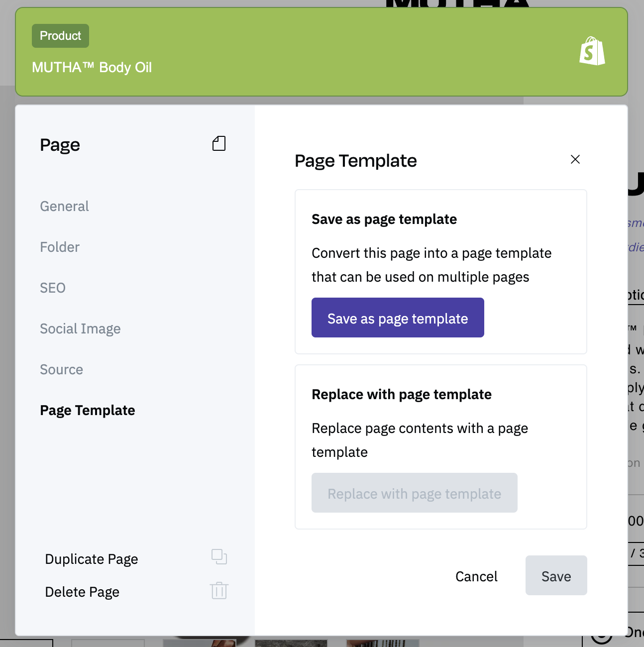Click the Shopify bag icon
The height and width of the screenshot is (647, 644).
tap(592, 51)
